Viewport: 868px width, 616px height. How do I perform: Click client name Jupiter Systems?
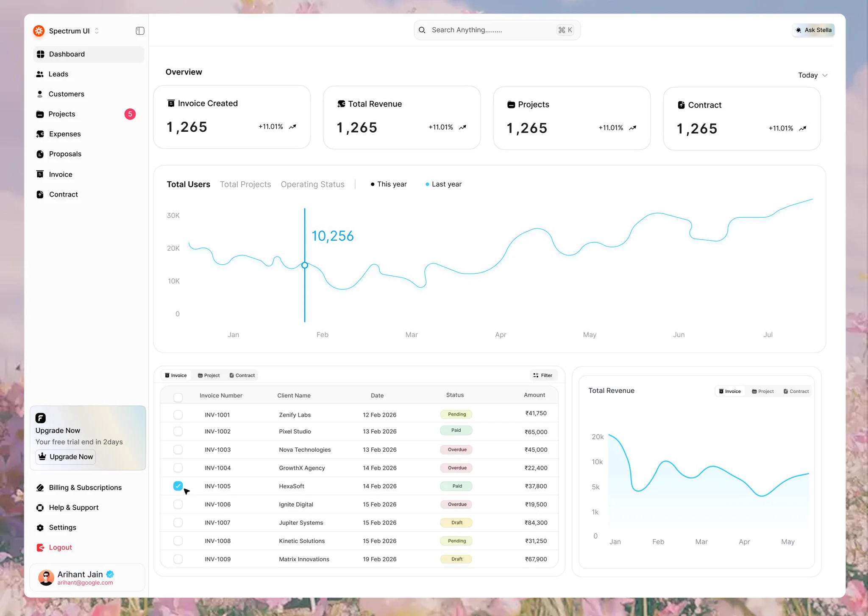coord(301,522)
